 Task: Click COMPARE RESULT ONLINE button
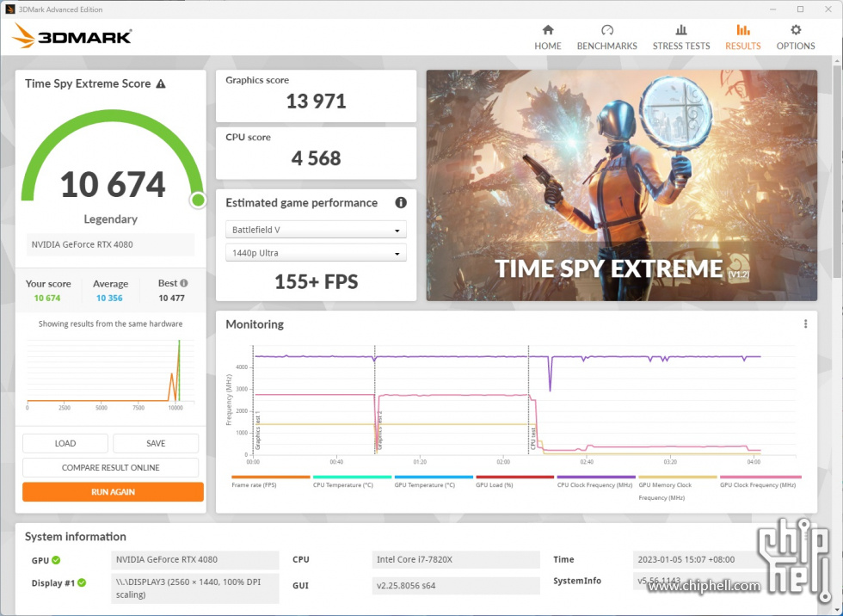[x=111, y=468]
